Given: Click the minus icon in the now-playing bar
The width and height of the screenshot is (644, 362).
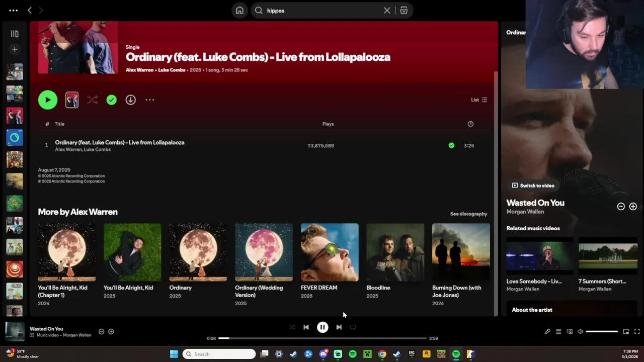Looking at the screenshot, I should (x=101, y=331).
